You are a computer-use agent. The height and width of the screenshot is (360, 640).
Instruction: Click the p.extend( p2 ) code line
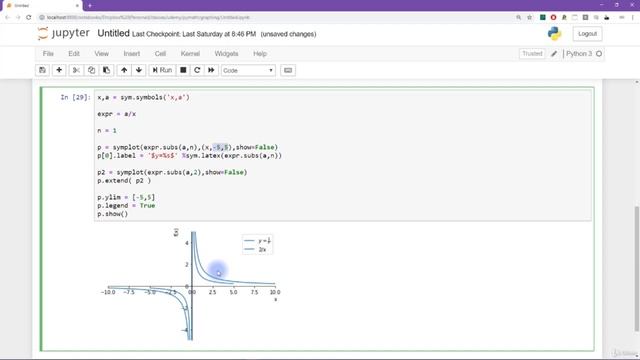(x=124, y=180)
